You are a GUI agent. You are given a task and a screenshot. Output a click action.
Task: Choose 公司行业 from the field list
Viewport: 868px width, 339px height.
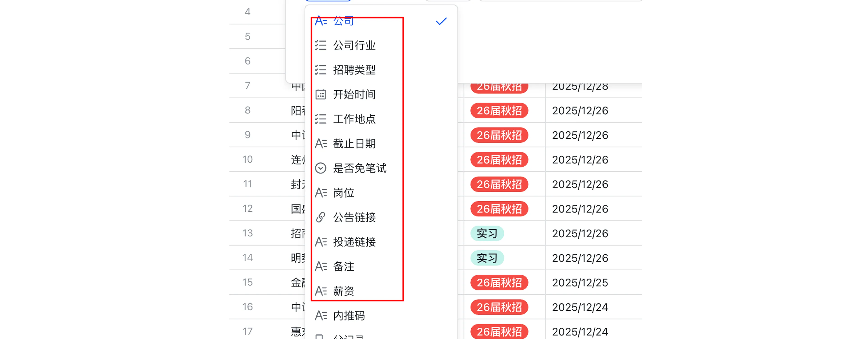(381, 45)
